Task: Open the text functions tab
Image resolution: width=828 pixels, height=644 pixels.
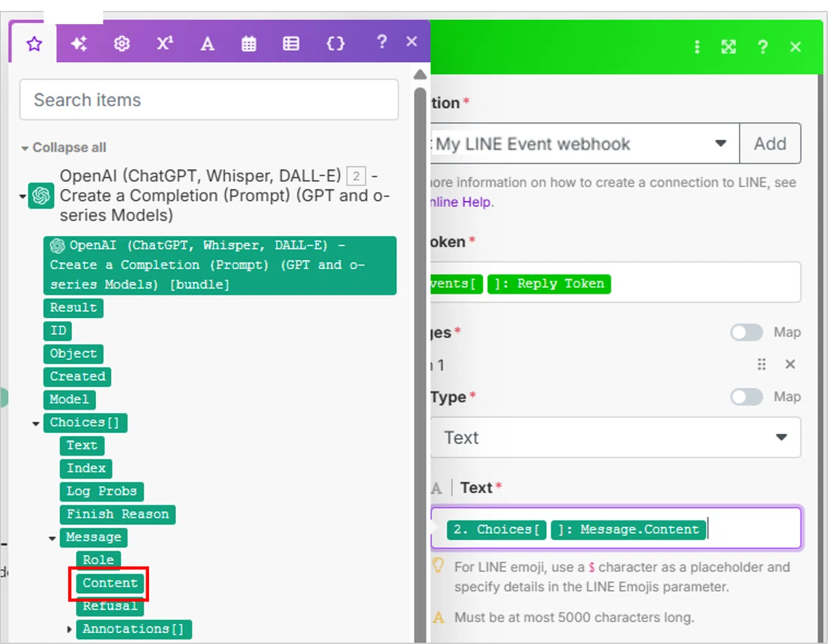Action: click(207, 44)
